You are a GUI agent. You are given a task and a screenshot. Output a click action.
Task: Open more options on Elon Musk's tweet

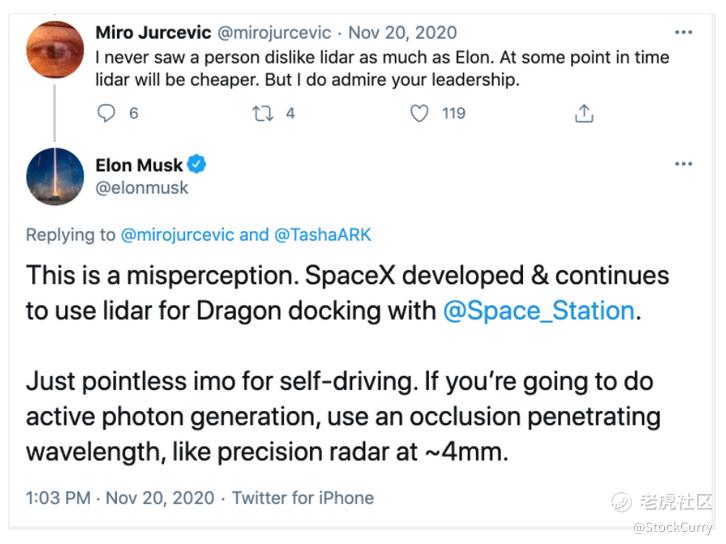click(x=683, y=163)
